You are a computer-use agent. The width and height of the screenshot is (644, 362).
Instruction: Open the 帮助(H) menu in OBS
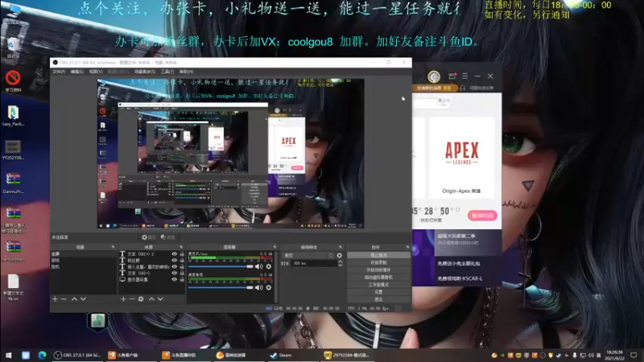tap(186, 72)
